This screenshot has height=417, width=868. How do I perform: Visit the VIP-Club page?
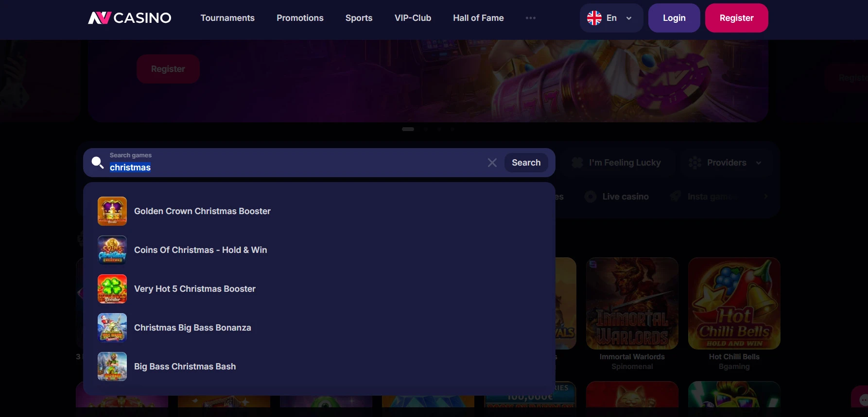coord(413,18)
